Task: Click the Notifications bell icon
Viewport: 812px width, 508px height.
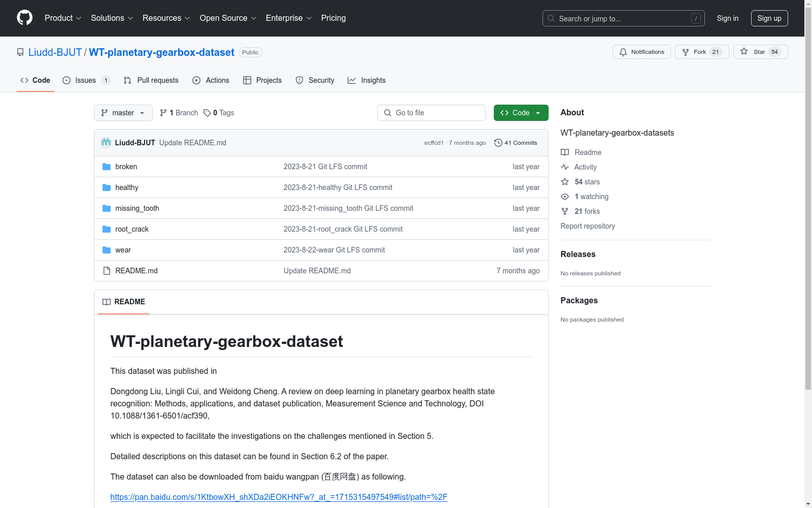Action: click(623, 52)
